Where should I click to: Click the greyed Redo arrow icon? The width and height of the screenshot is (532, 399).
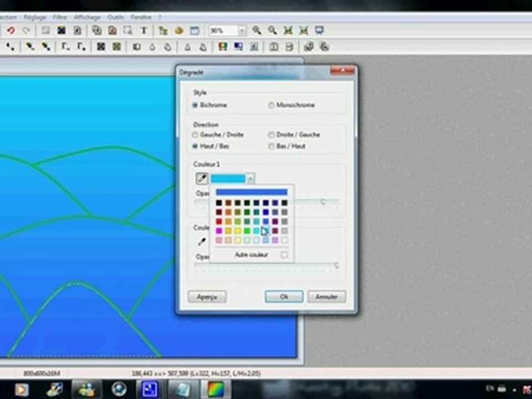point(26,30)
